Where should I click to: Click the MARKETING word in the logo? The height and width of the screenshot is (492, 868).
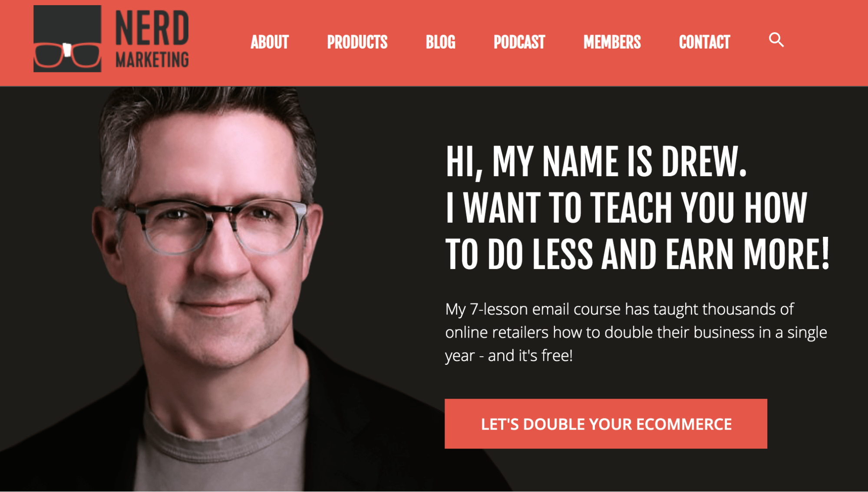(152, 60)
